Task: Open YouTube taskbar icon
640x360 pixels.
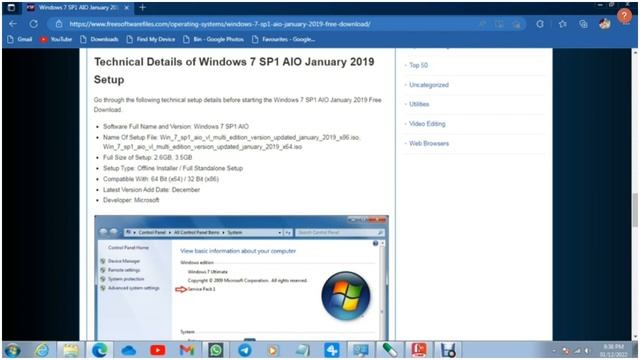Action: point(158,350)
